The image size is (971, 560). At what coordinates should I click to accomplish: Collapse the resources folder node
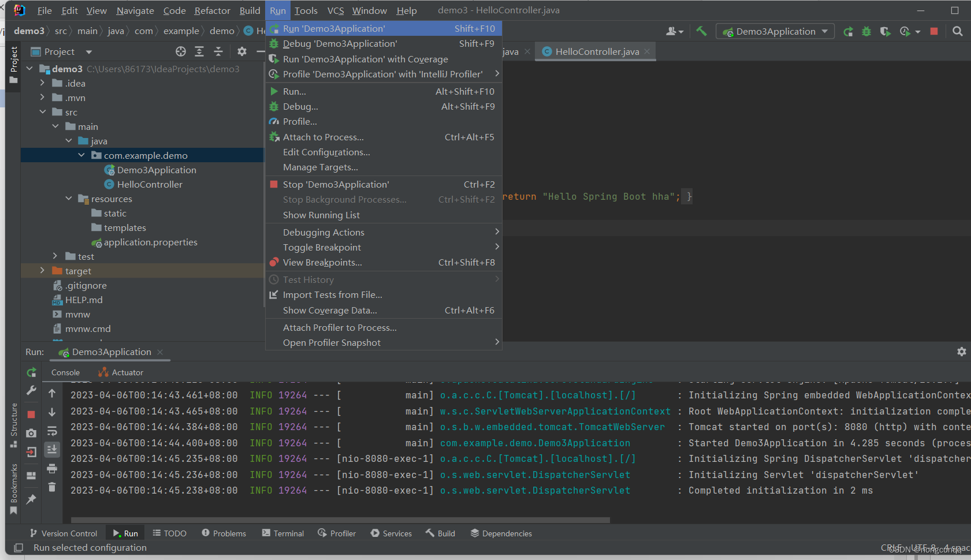click(x=69, y=199)
